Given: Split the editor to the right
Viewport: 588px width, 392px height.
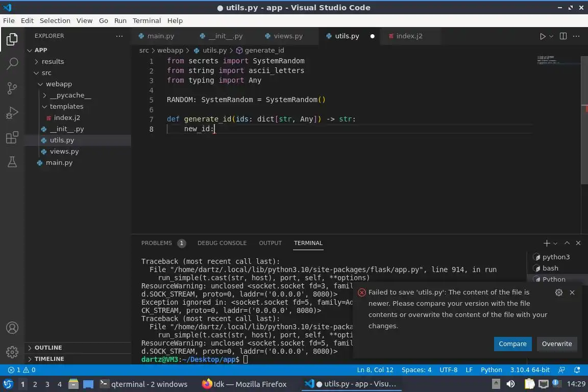Looking at the screenshot, I should tap(563, 36).
